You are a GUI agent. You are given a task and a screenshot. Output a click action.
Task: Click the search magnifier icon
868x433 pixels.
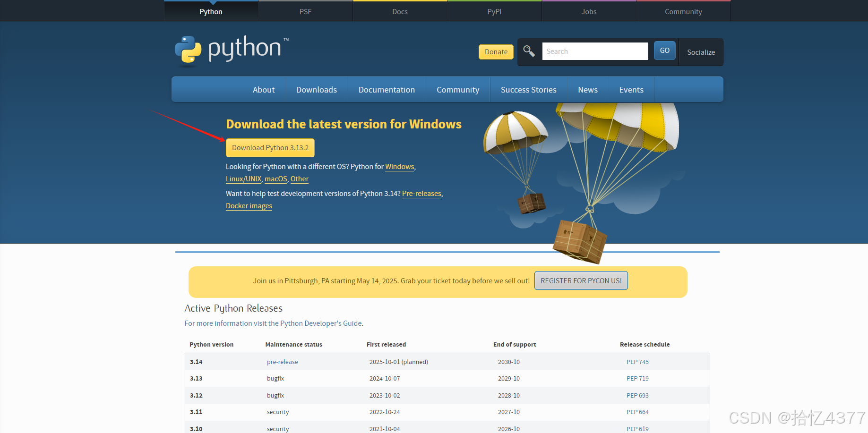click(x=529, y=51)
